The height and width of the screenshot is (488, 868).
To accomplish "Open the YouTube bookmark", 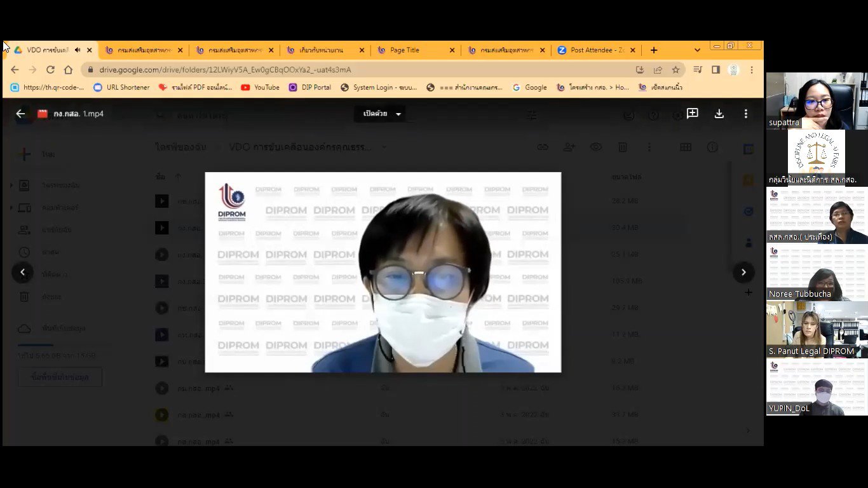I will point(261,88).
